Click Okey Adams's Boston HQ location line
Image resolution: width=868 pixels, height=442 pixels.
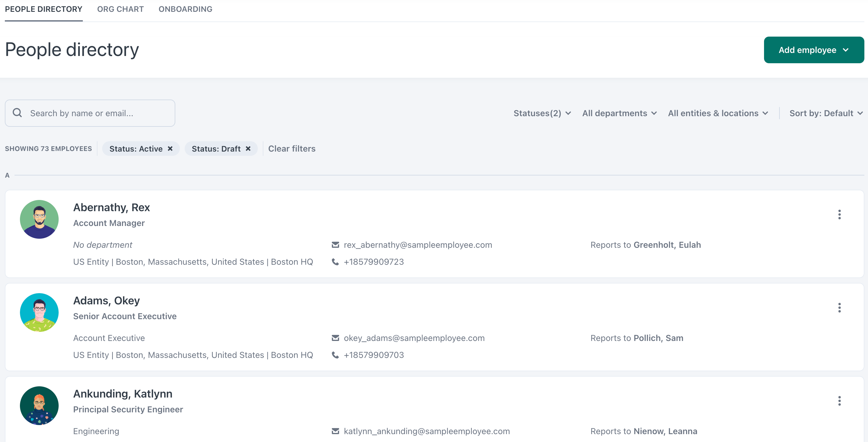tap(193, 355)
